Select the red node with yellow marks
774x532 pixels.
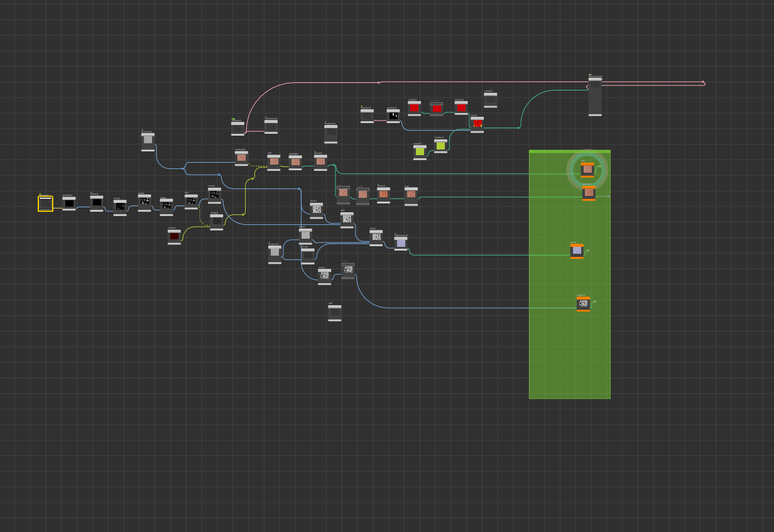click(477, 124)
